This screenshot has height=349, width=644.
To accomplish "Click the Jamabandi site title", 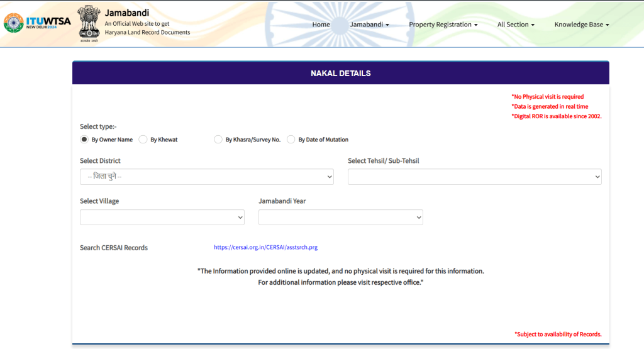I will pyautogui.click(x=127, y=13).
